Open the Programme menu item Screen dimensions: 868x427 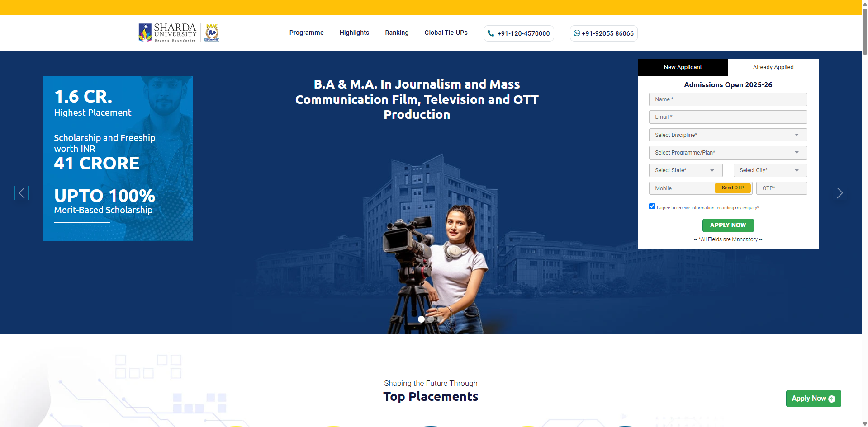(306, 33)
